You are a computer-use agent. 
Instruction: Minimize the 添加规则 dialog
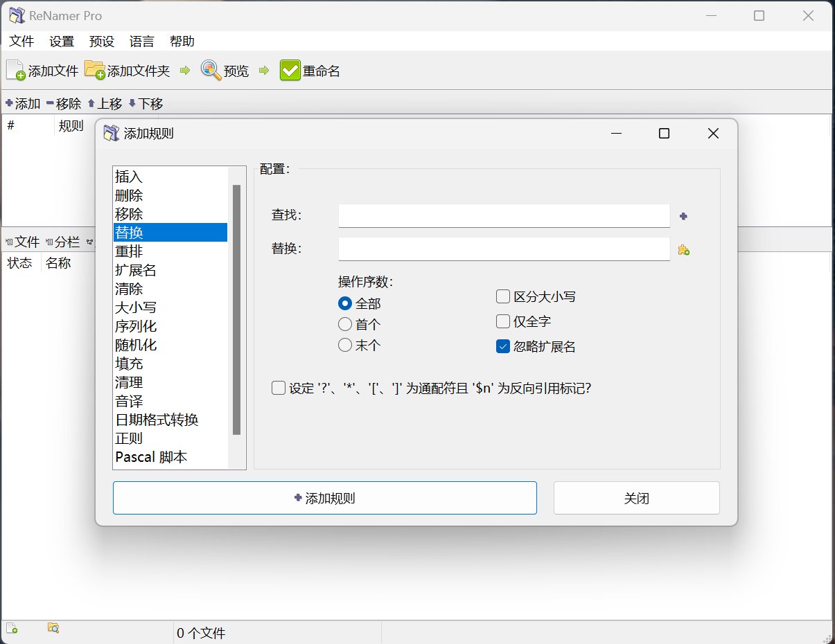click(x=616, y=134)
